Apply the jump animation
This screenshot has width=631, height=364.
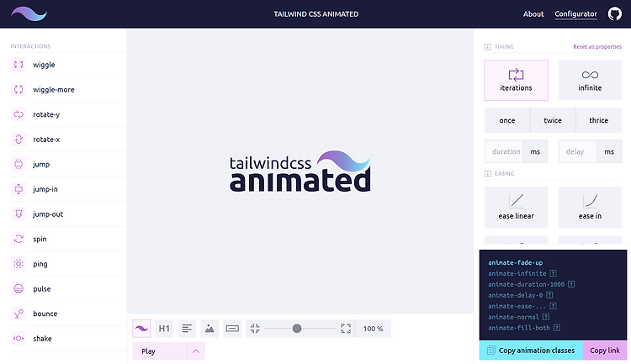68,165
